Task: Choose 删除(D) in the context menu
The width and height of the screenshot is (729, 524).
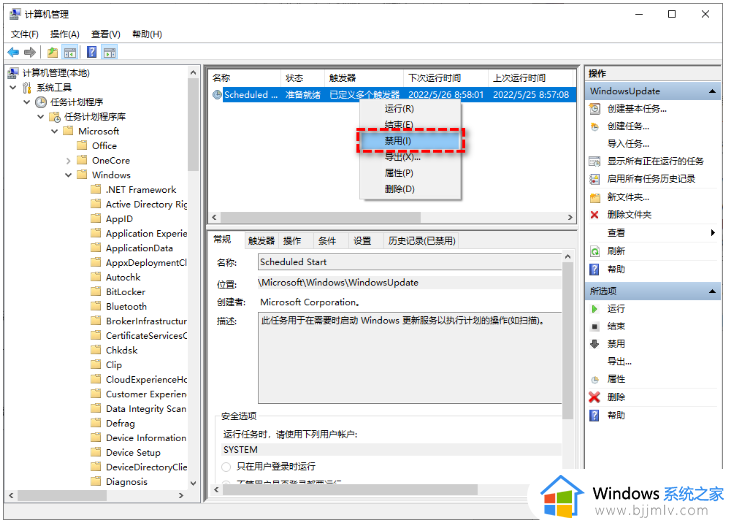Action: [x=411, y=189]
